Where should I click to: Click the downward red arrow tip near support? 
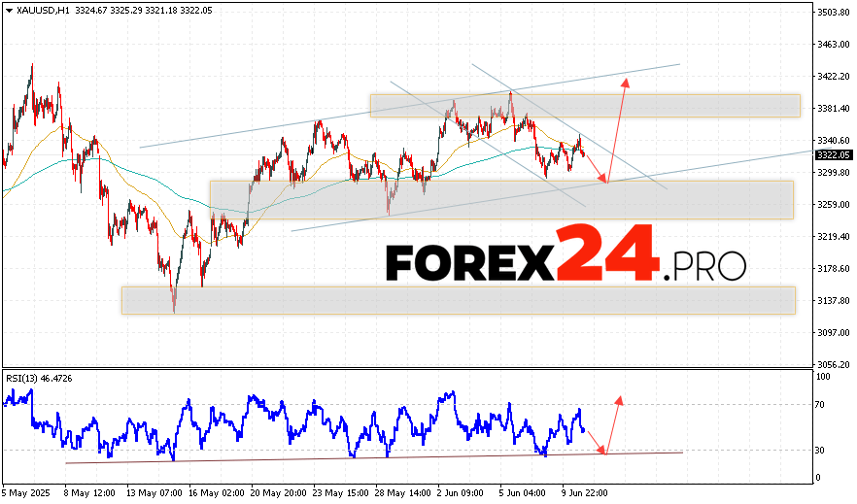[x=604, y=179]
